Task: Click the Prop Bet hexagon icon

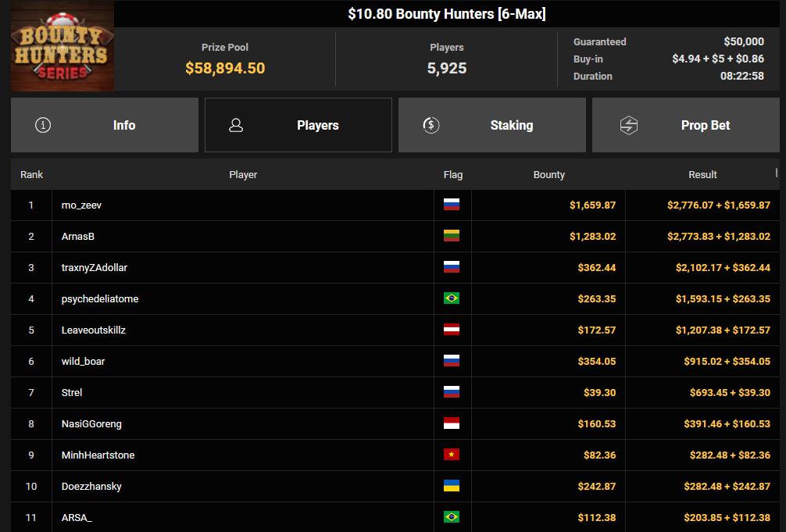Action: pos(629,125)
